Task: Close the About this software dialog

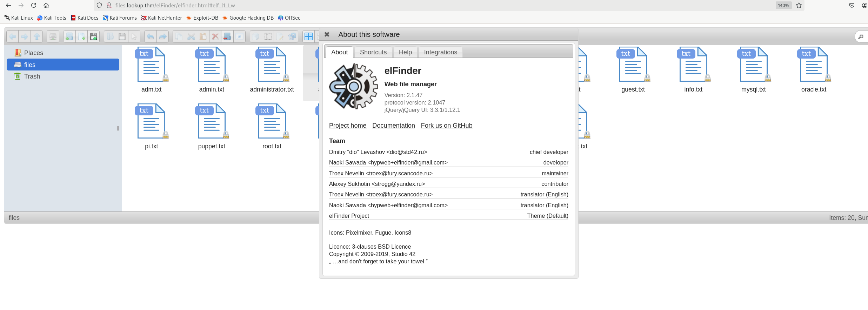Action: 327,34
